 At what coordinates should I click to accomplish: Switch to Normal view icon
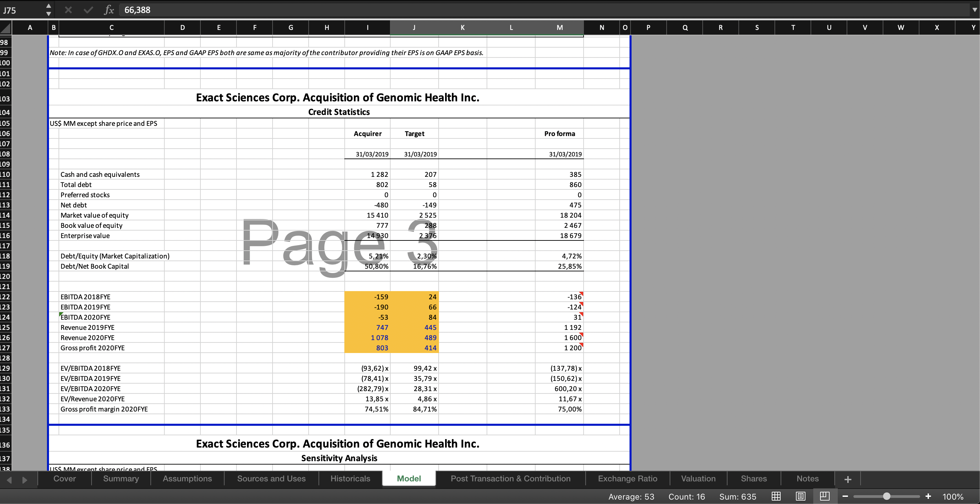(776, 497)
